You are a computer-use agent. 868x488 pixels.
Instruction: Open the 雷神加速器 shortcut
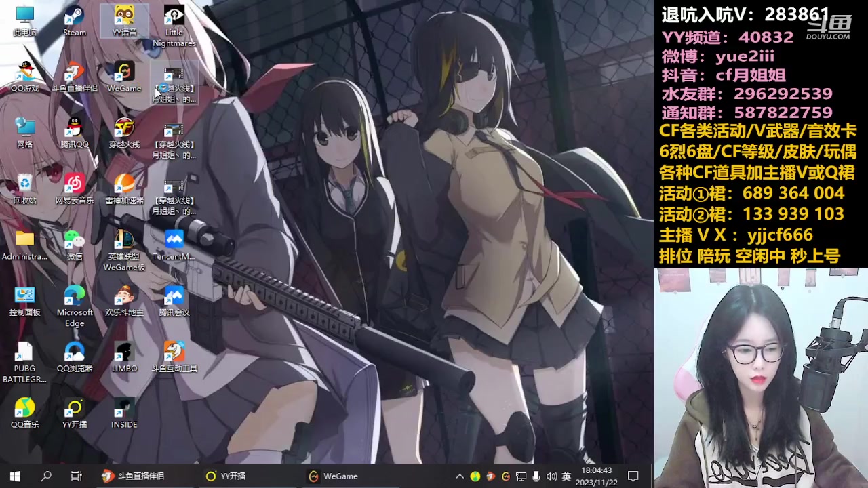click(124, 189)
